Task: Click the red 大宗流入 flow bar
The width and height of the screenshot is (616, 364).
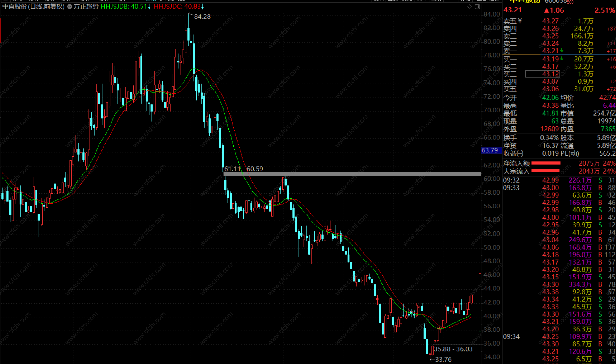Action: pyautogui.click(x=545, y=171)
